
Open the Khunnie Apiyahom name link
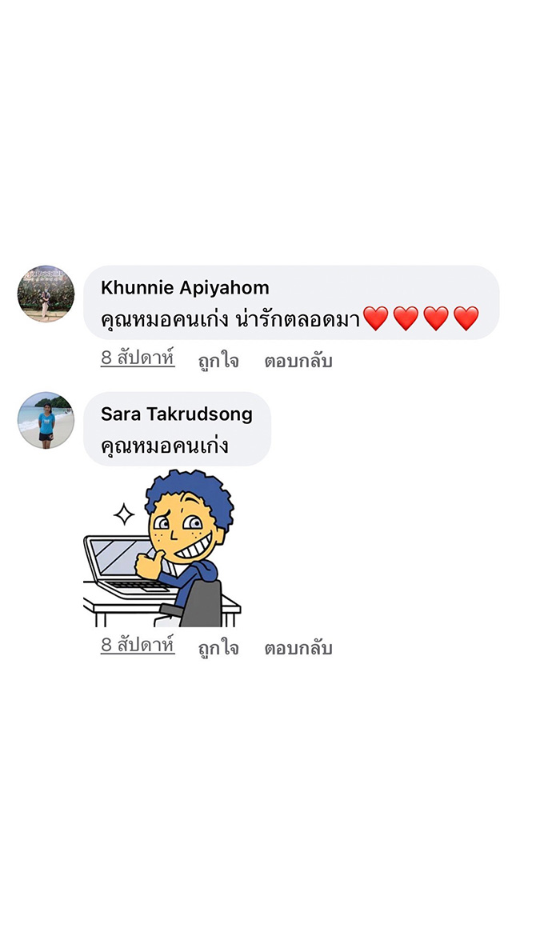(185, 288)
